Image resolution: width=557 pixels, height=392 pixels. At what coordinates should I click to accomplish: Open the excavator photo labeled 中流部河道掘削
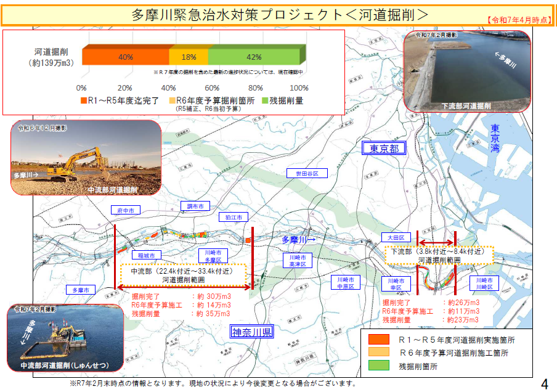(86, 158)
